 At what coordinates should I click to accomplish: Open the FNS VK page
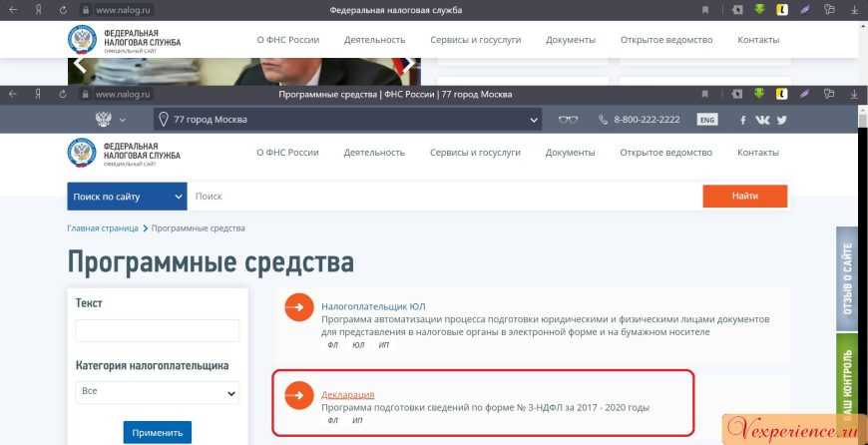[x=762, y=120]
